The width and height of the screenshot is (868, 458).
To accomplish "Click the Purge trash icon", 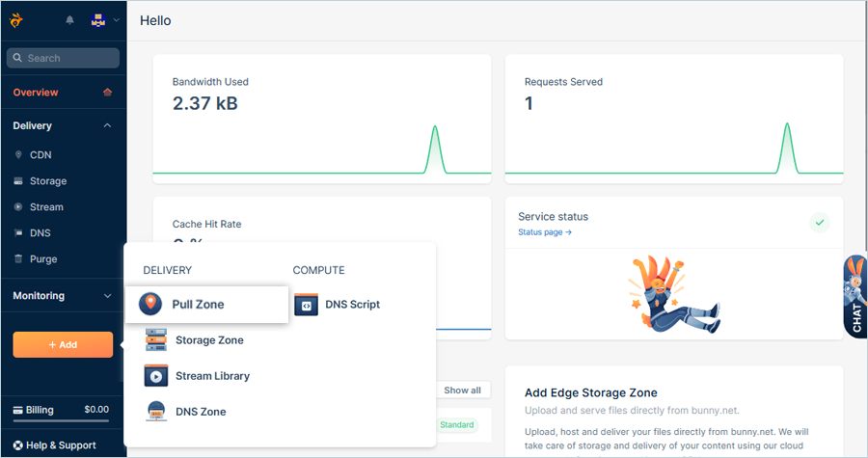I will tap(18, 258).
